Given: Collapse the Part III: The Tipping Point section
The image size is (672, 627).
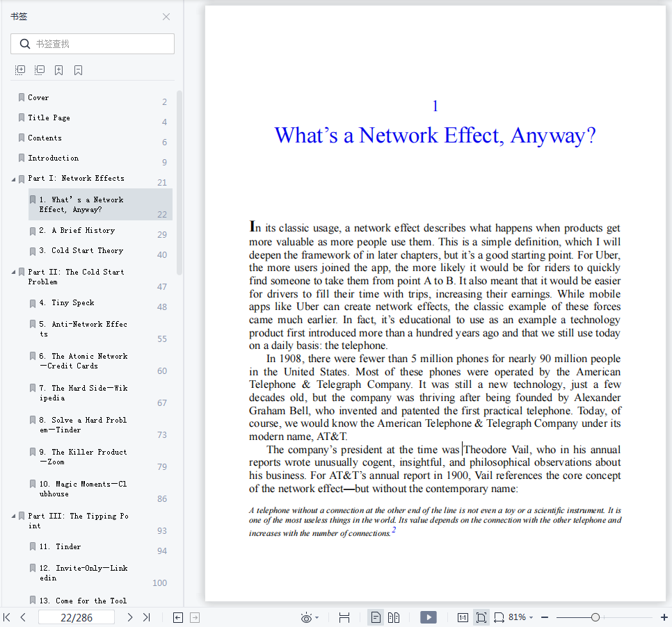Looking at the screenshot, I should click(x=14, y=516).
